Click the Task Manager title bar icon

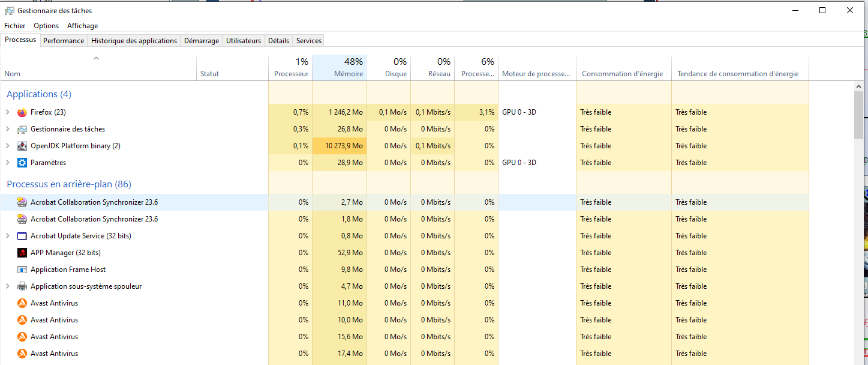[10, 11]
